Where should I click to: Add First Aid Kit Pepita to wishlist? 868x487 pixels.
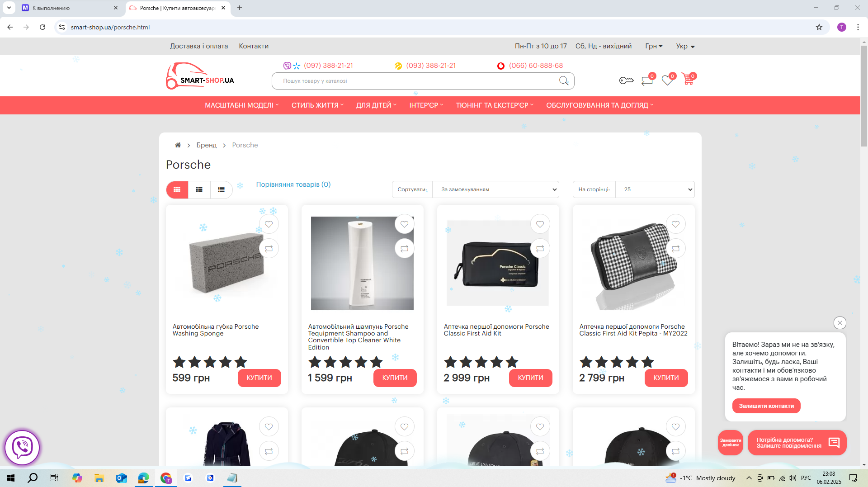coord(676,224)
